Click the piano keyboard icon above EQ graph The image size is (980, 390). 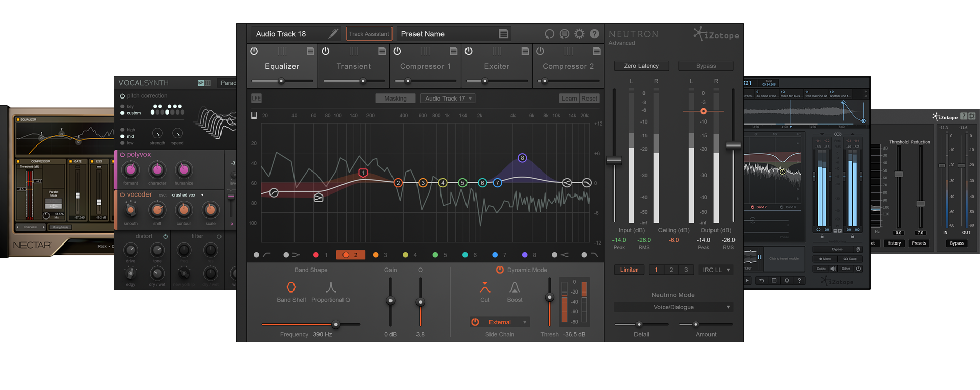(254, 115)
